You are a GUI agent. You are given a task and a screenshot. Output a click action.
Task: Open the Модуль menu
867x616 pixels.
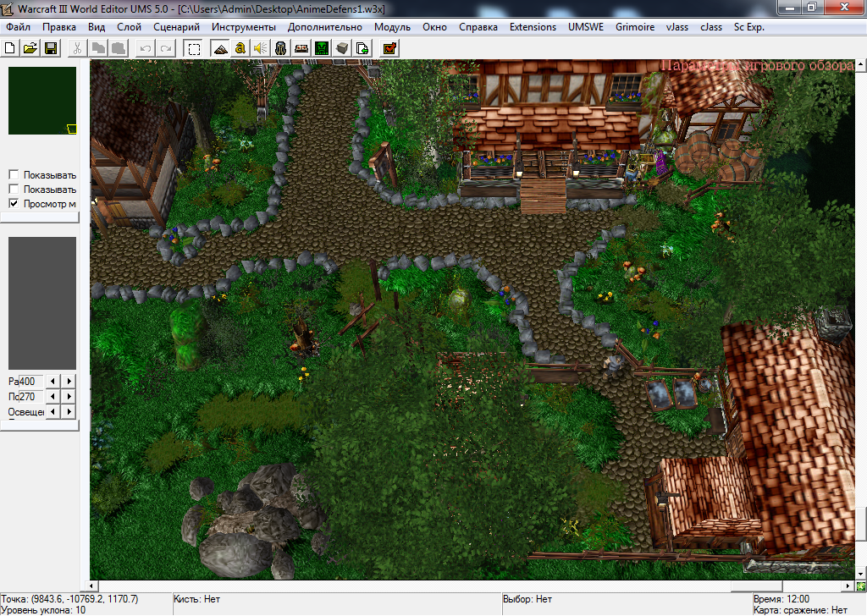(x=392, y=27)
